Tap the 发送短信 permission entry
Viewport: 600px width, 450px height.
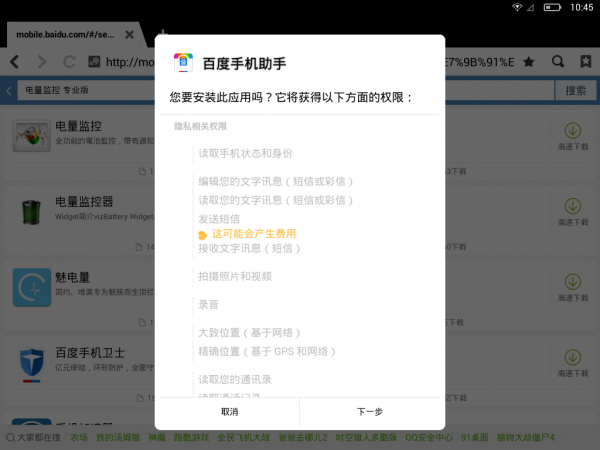pyautogui.click(x=219, y=219)
